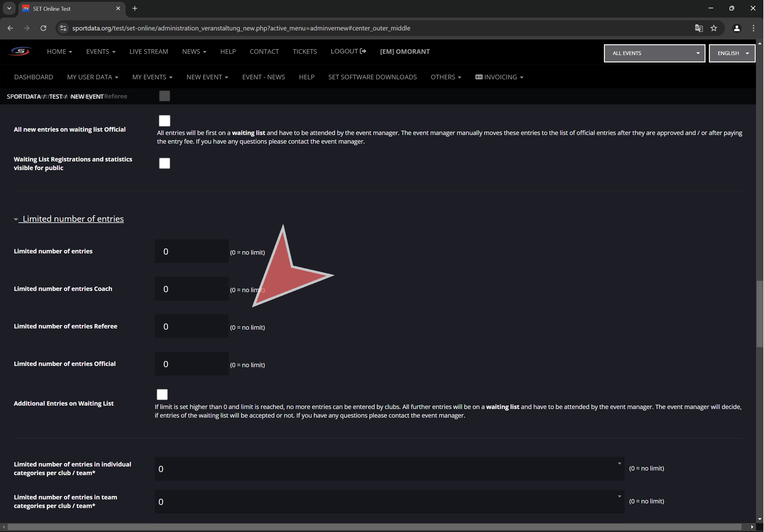Open the Chrome three-dot menu
Viewport: 764px width, 532px height.
(753, 28)
